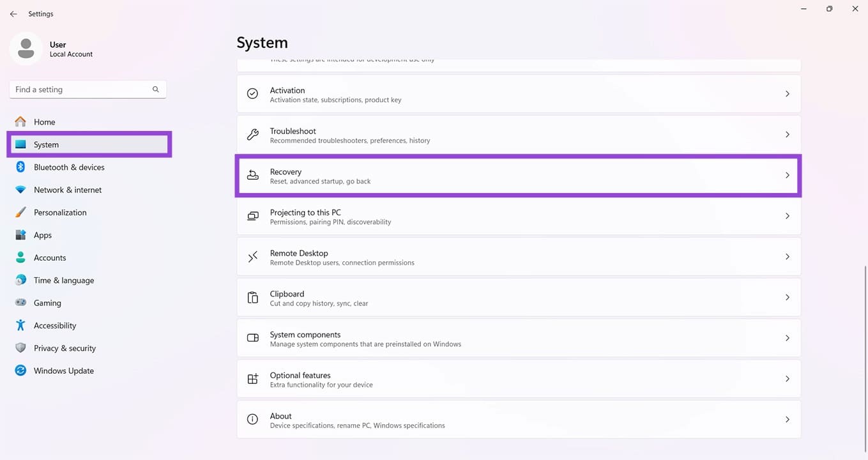Click the Personalization brush icon
Image resolution: width=868 pixels, height=460 pixels.
[x=20, y=212]
